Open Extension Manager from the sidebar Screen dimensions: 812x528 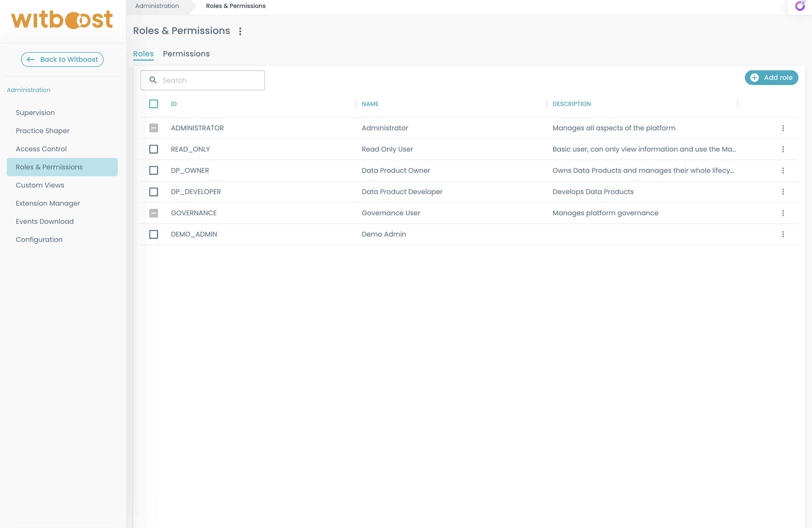click(x=48, y=203)
